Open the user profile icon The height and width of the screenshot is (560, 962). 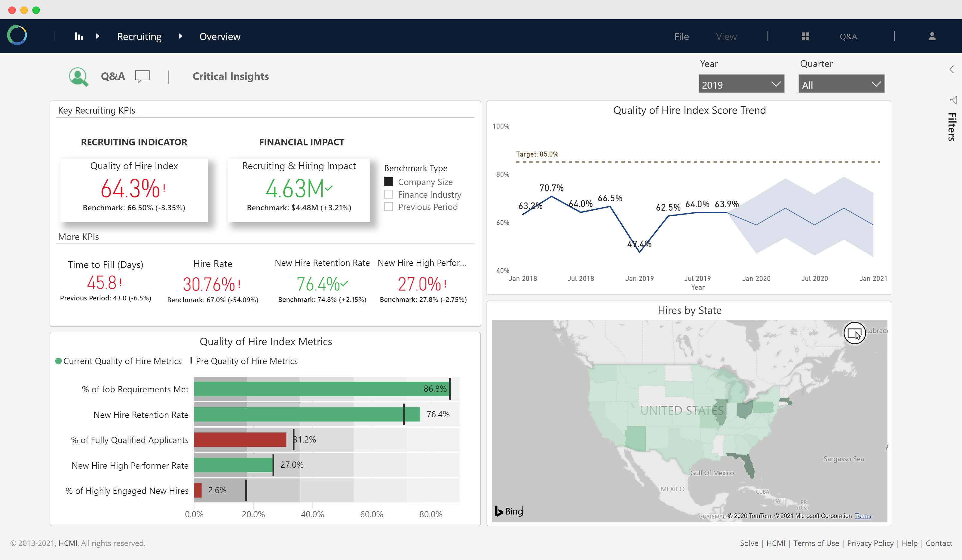[932, 36]
